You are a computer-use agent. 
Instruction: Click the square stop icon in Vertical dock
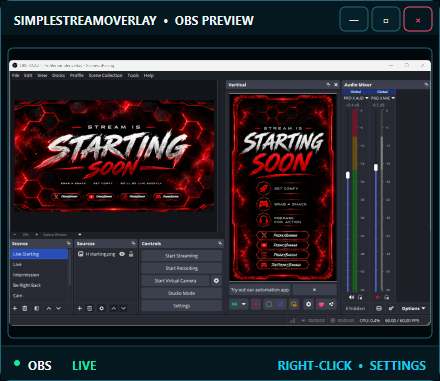coord(269,304)
